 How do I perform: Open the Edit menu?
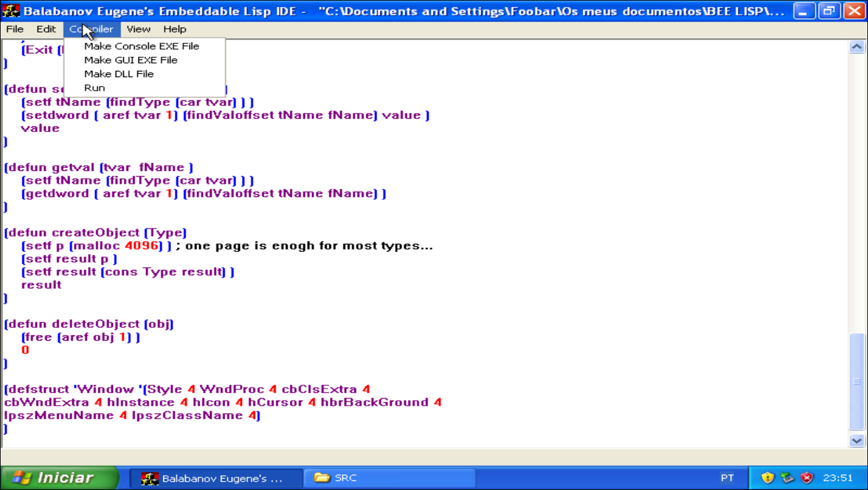(46, 29)
